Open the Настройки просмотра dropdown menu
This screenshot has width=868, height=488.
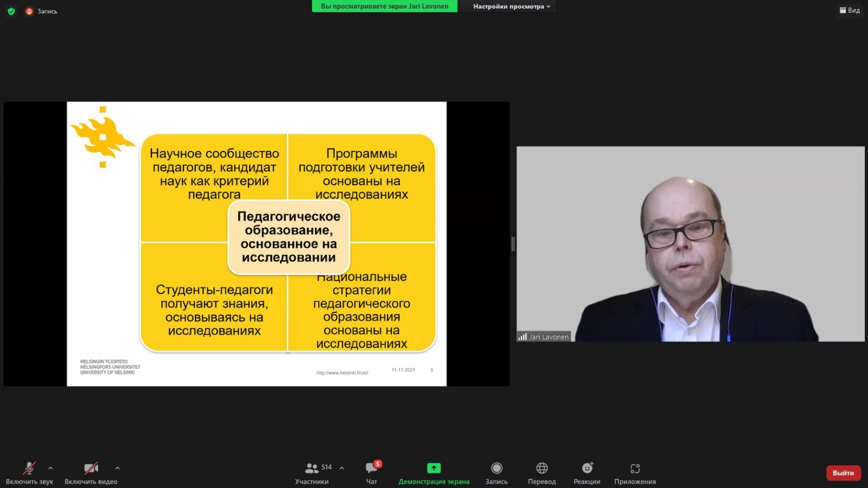511,7
